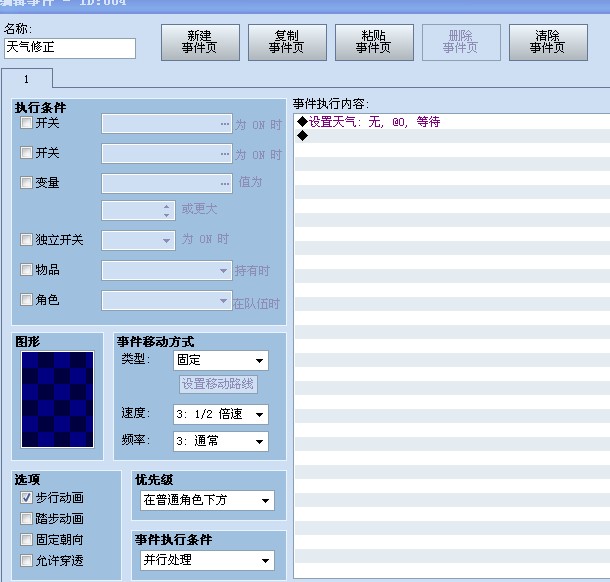
Task: Click the 粘贴事件页 button
Action: pyautogui.click(x=374, y=42)
